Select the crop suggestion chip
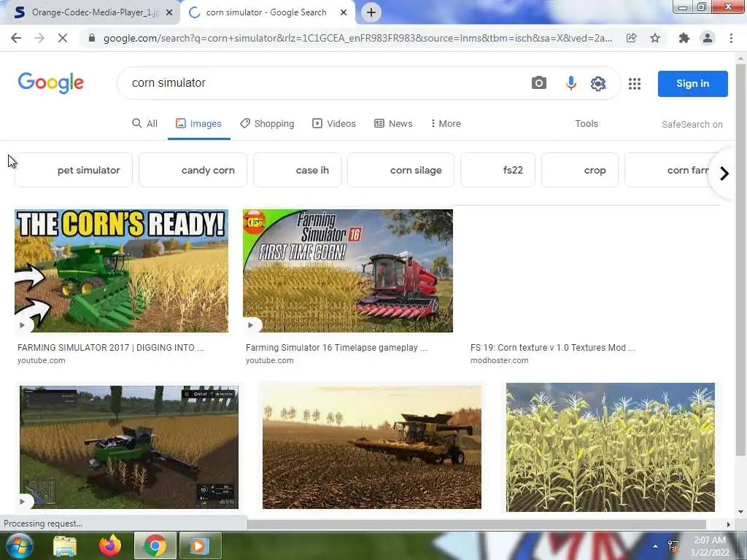This screenshot has height=560, width=747. (x=580, y=170)
